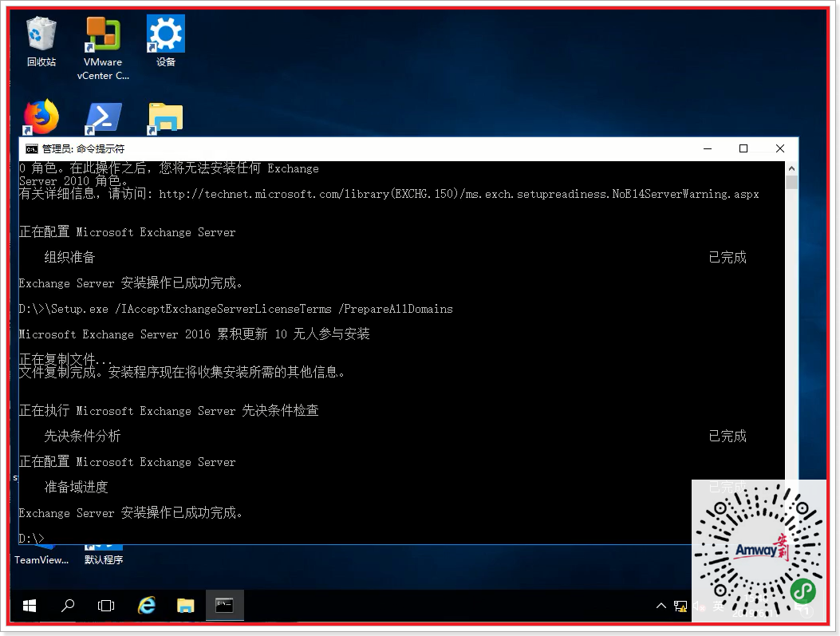Click the '组织准备' status line
840x636 pixels.
(x=69, y=257)
